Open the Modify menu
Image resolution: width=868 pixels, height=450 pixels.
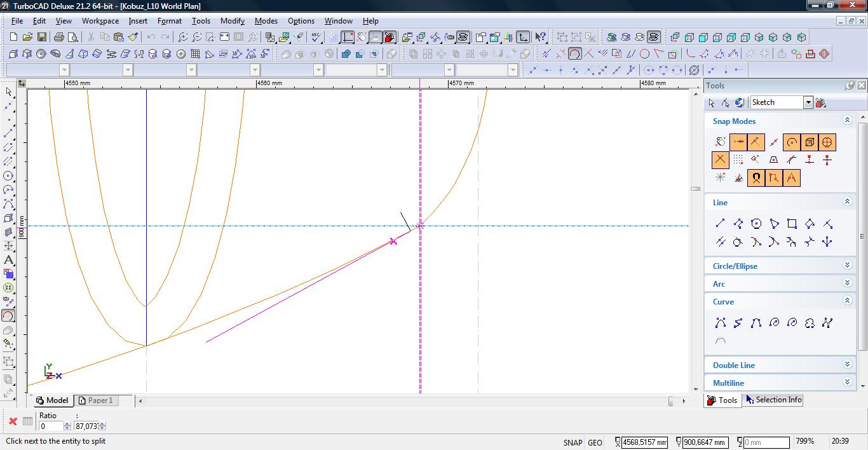coord(233,21)
